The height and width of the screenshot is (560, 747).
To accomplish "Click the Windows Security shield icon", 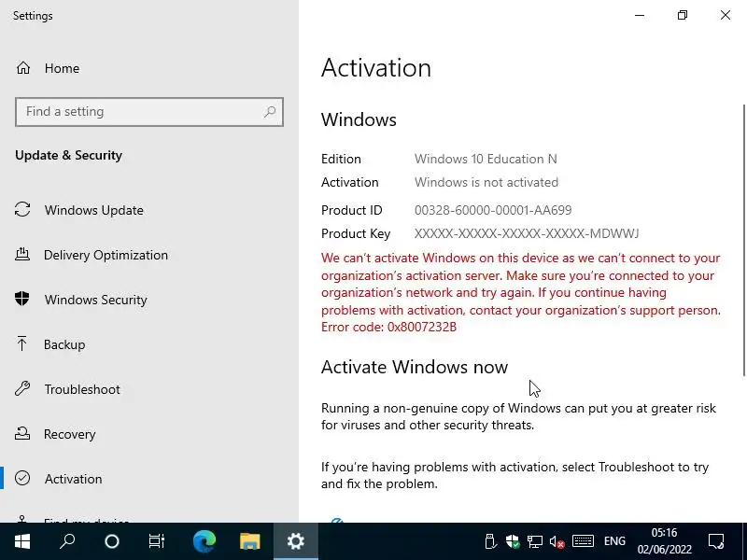I will tap(21, 299).
